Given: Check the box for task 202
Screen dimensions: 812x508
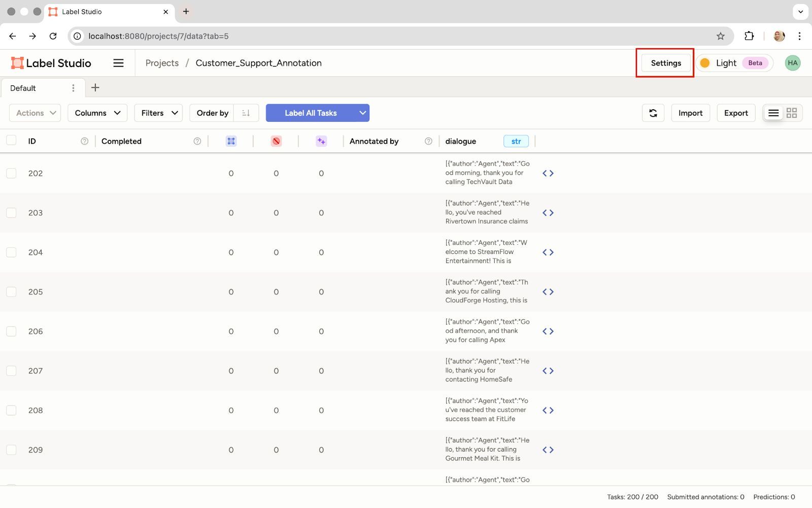Looking at the screenshot, I should pyautogui.click(x=11, y=173).
